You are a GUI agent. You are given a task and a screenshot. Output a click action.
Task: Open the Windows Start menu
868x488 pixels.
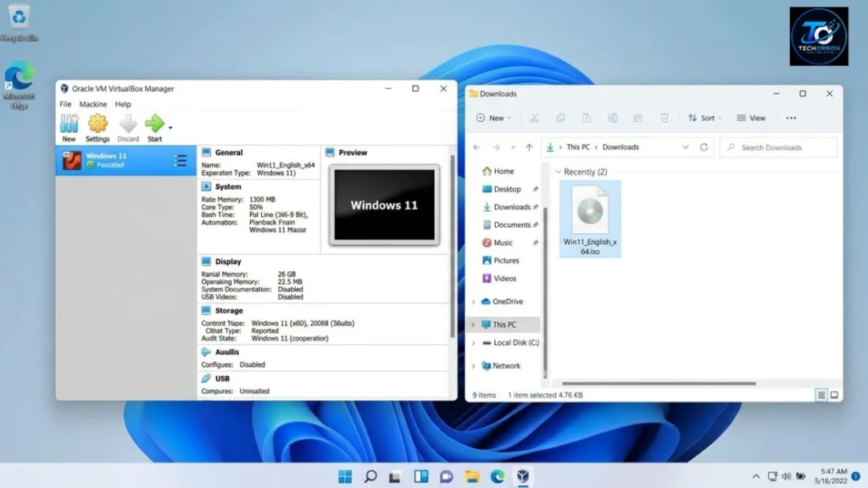point(345,476)
